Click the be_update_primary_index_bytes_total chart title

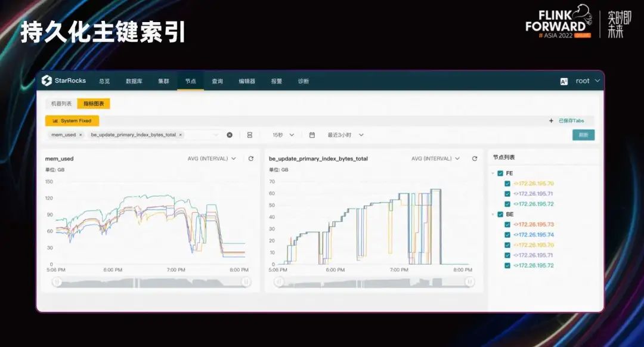pos(318,159)
